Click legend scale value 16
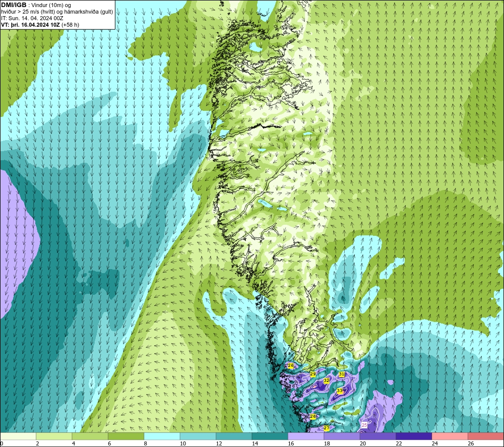 291,443
